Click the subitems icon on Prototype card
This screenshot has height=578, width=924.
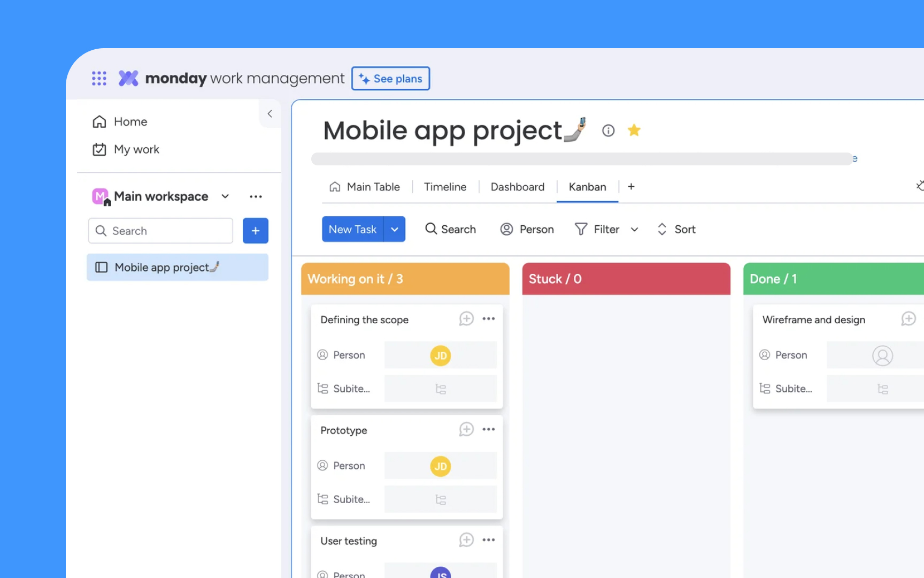click(440, 499)
